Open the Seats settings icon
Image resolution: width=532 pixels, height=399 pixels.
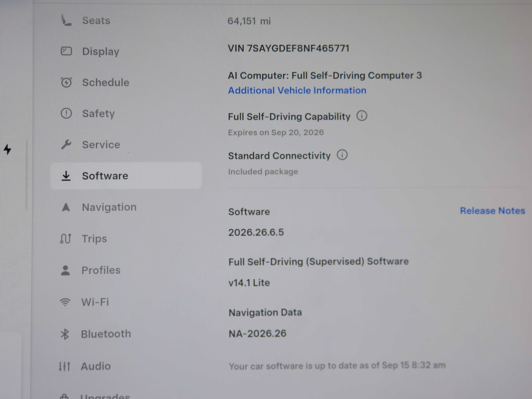coord(66,20)
